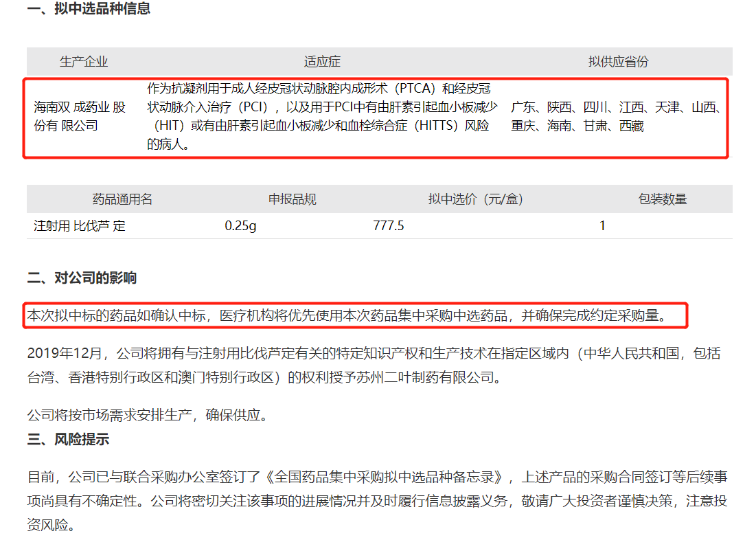Click the sentence 公司将按市场需求安排生产
Image resolution: width=756 pixels, height=551 pixels.
click(147, 415)
